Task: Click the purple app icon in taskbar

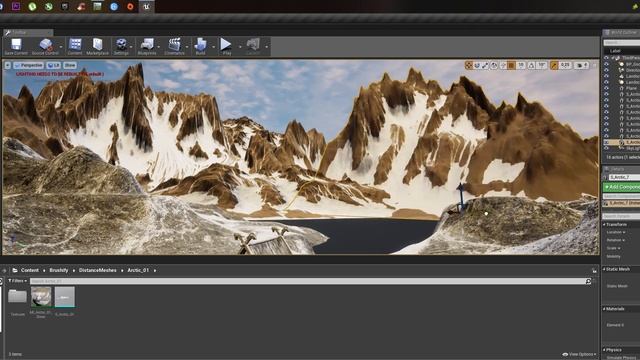Action: point(16,6)
